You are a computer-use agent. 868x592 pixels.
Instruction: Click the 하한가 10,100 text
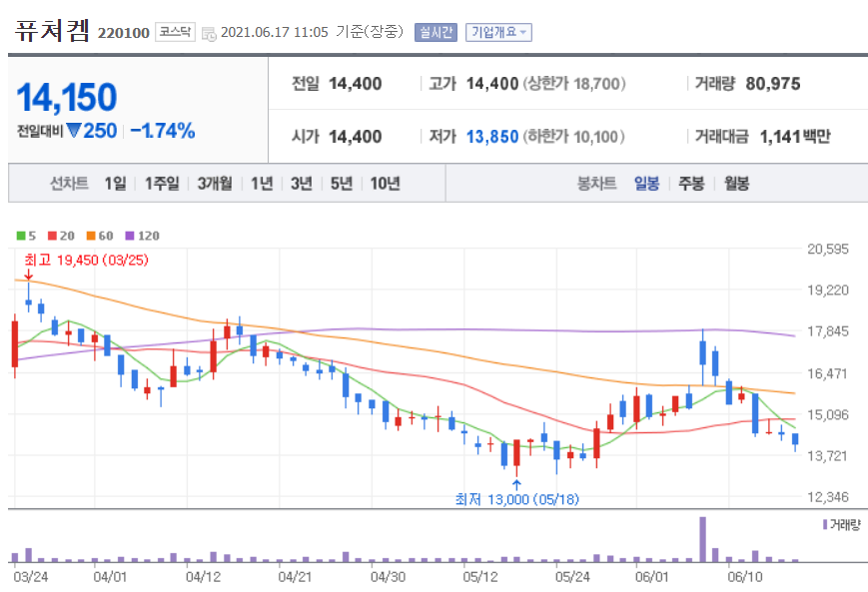tap(573, 136)
